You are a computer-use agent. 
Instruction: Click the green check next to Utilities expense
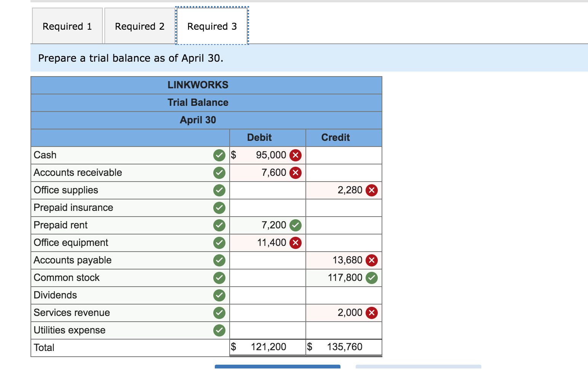pyautogui.click(x=219, y=330)
